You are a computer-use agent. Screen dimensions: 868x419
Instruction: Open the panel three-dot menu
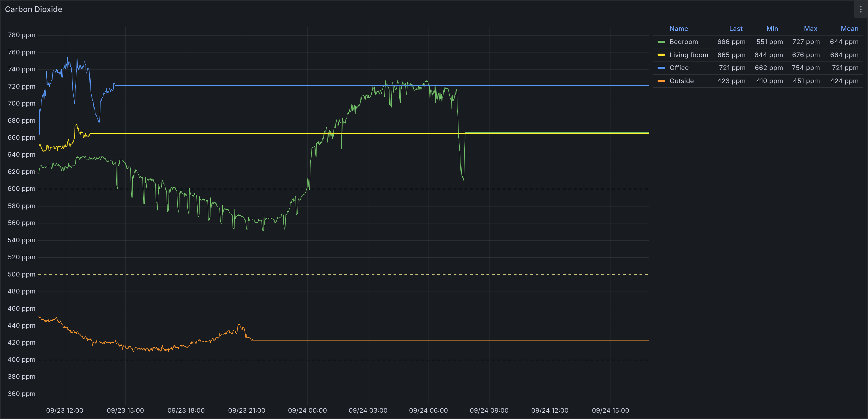[861, 10]
